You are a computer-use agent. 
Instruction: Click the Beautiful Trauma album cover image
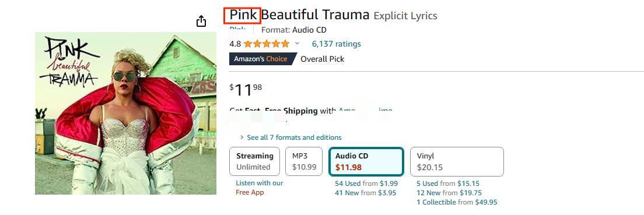pos(125,113)
